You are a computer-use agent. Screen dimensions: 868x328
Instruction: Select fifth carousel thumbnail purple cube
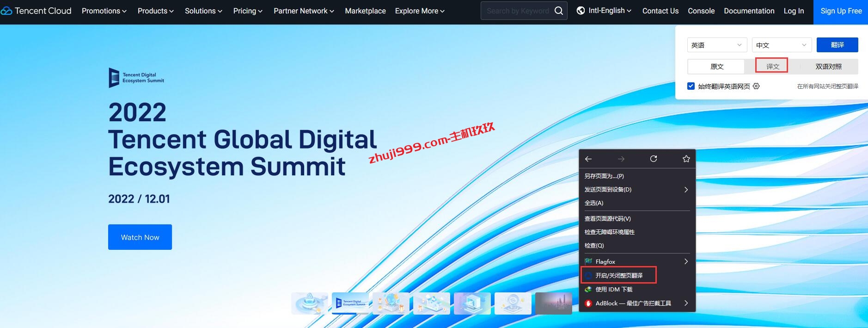tap(472, 303)
